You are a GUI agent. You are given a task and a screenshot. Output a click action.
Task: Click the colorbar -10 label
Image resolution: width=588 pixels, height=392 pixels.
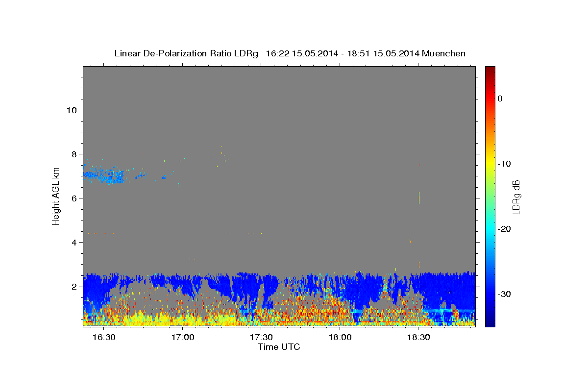505,164
